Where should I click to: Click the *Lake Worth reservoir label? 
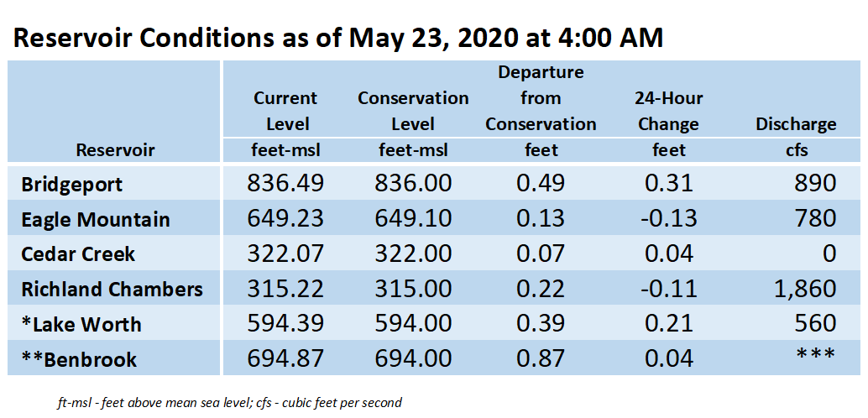(x=81, y=324)
